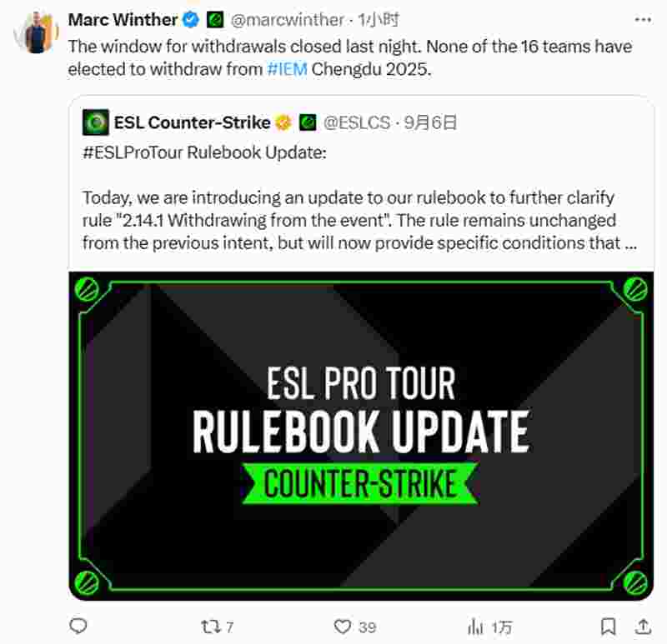The image size is (667, 644).
Task: Click the gold verified badge of ESL Counter-Strike
Action: (283, 122)
